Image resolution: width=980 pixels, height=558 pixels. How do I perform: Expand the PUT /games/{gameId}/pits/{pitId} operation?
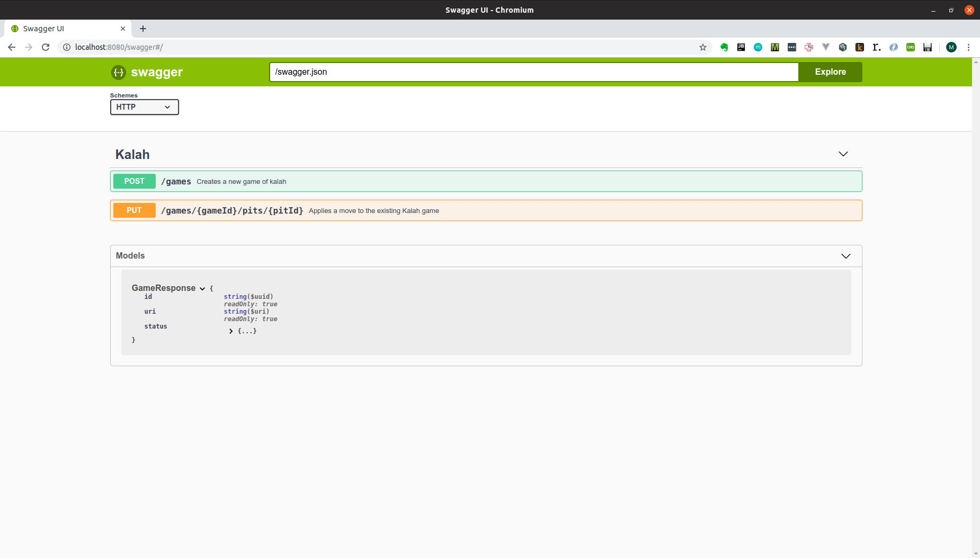[486, 210]
